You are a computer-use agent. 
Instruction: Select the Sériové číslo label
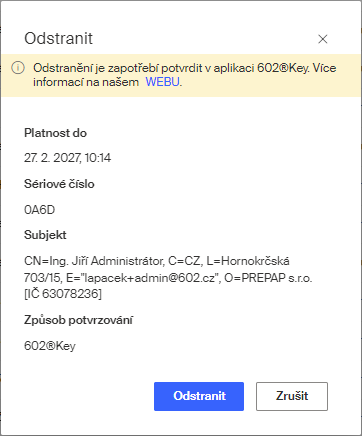coord(59,184)
